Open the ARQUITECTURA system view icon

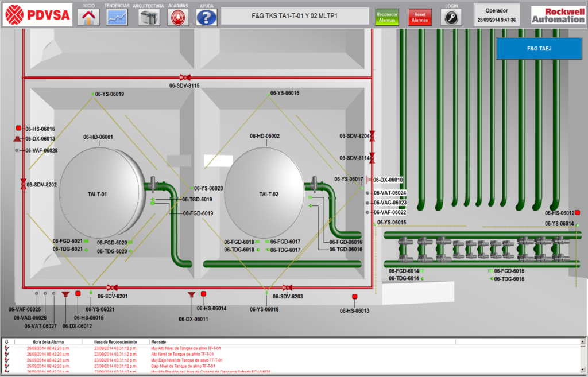click(149, 17)
